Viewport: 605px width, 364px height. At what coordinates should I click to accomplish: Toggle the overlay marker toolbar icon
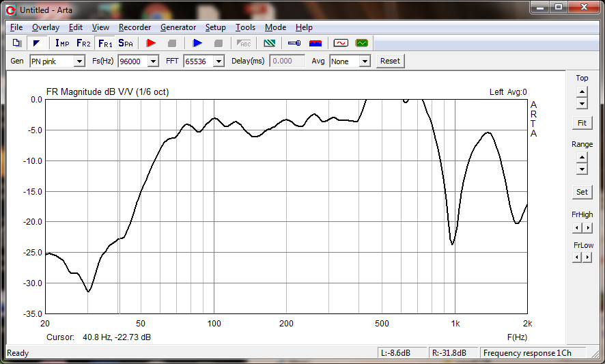tap(37, 43)
